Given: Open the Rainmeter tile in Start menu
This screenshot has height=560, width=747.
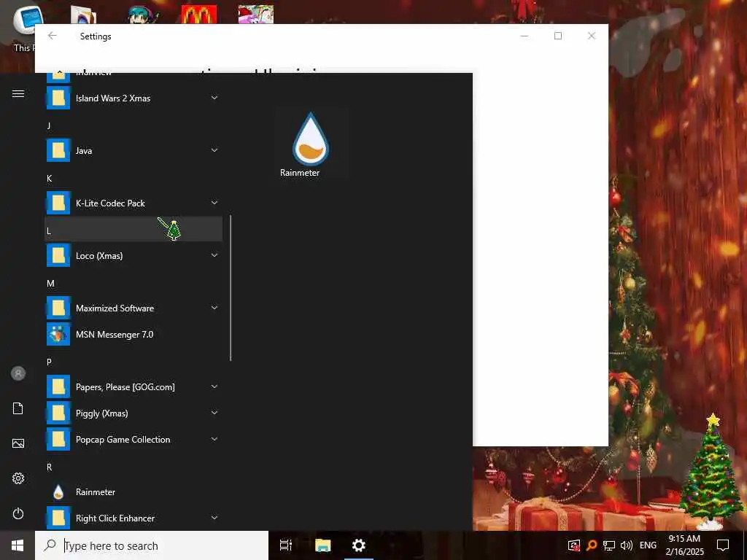Looking at the screenshot, I should (x=311, y=143).
